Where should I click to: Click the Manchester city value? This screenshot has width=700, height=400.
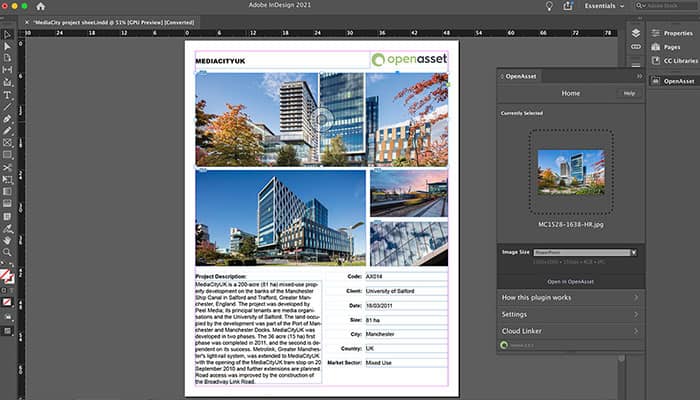click(380, 334)
